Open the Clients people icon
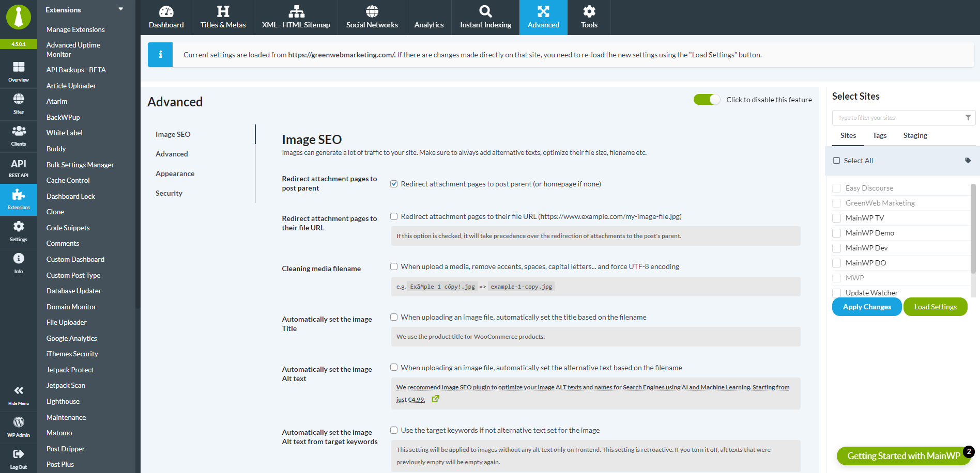 [19, 131]
